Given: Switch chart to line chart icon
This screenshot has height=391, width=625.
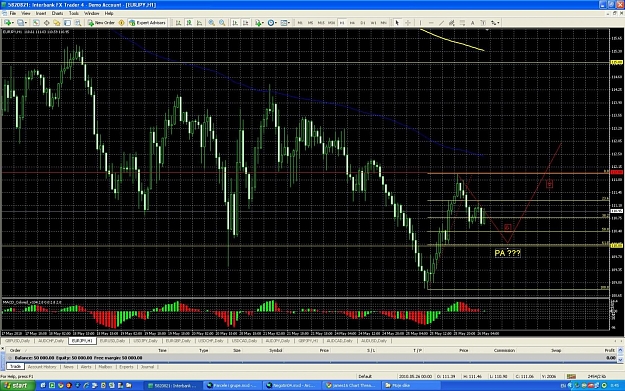Looking at the screenshot, I should pos(199,23).
